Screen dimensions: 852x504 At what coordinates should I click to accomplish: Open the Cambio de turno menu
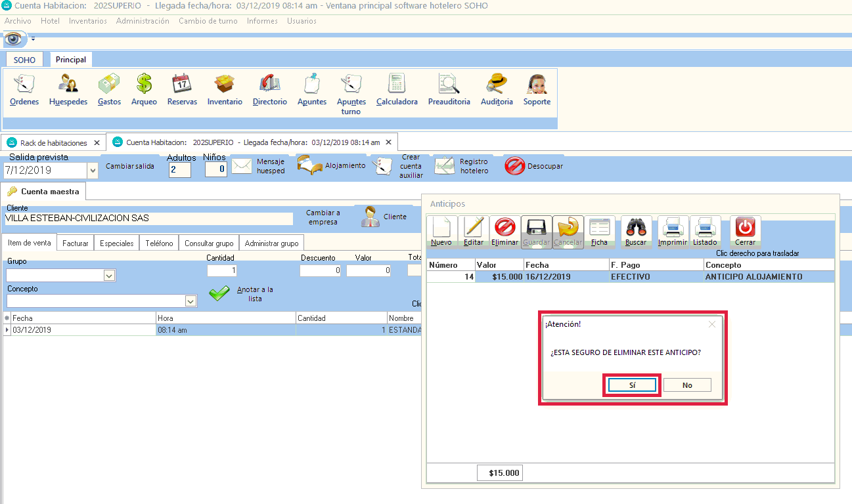208,21
